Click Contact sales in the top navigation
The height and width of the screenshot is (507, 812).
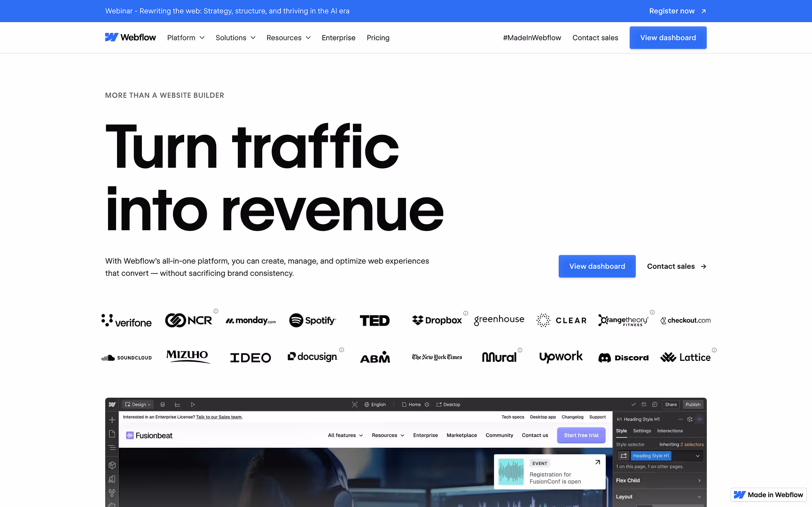(x=595, y=38)
